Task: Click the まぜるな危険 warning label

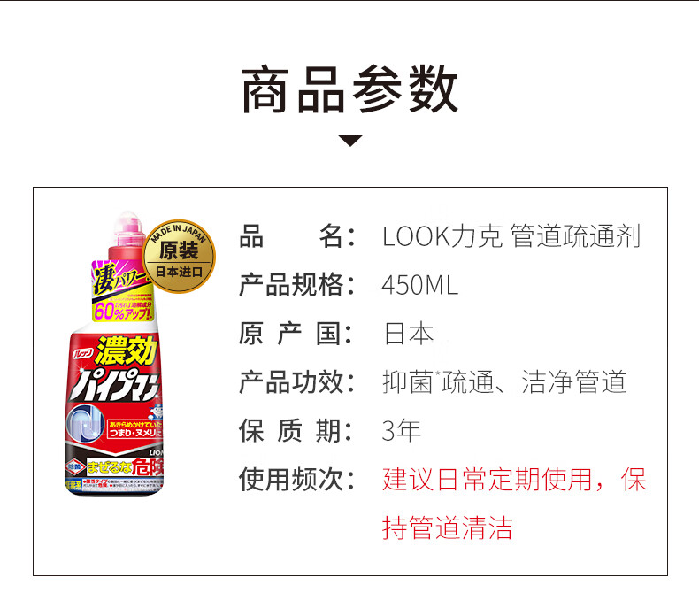Action: click(125, 467)
